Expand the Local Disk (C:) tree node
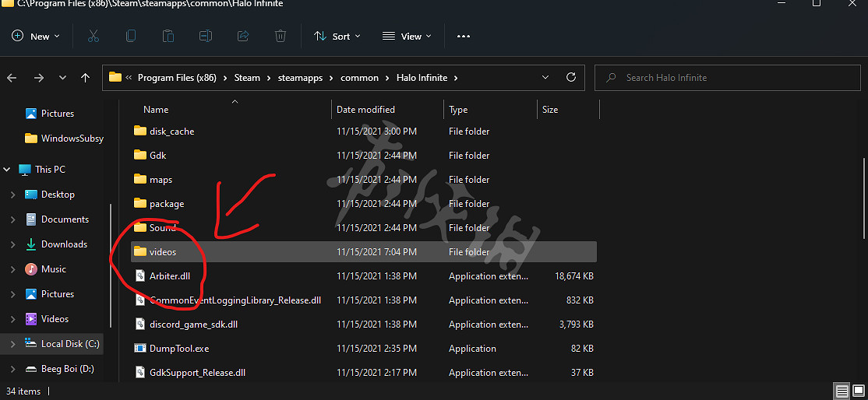Screen dimensions: 868x400 pos(12,344)
